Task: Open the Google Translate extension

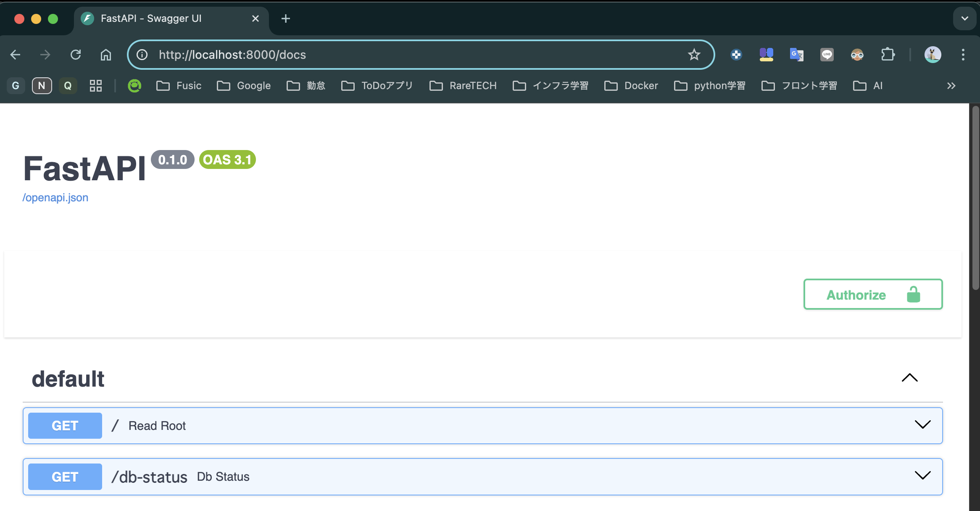Action: point(797,54)
